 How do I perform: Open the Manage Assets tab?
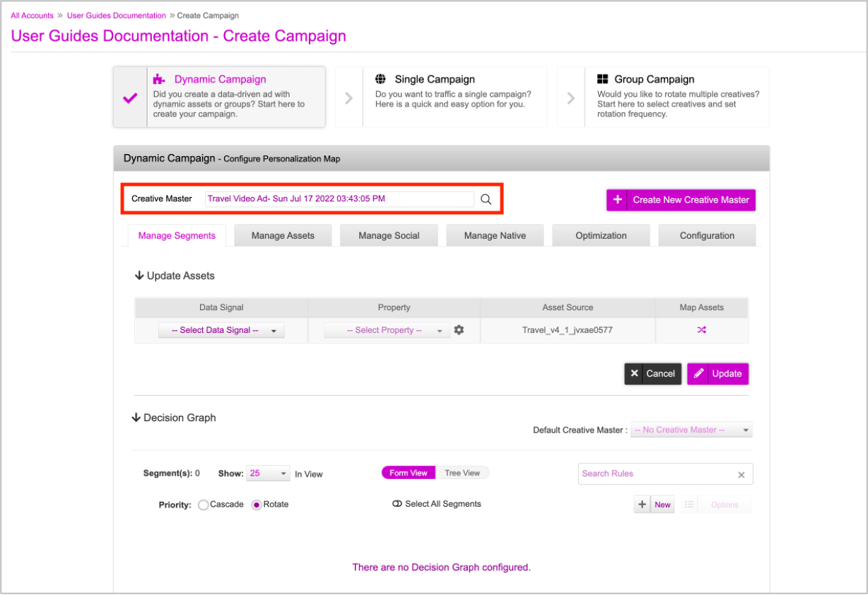pyautogui.click(x=283, y=235)
